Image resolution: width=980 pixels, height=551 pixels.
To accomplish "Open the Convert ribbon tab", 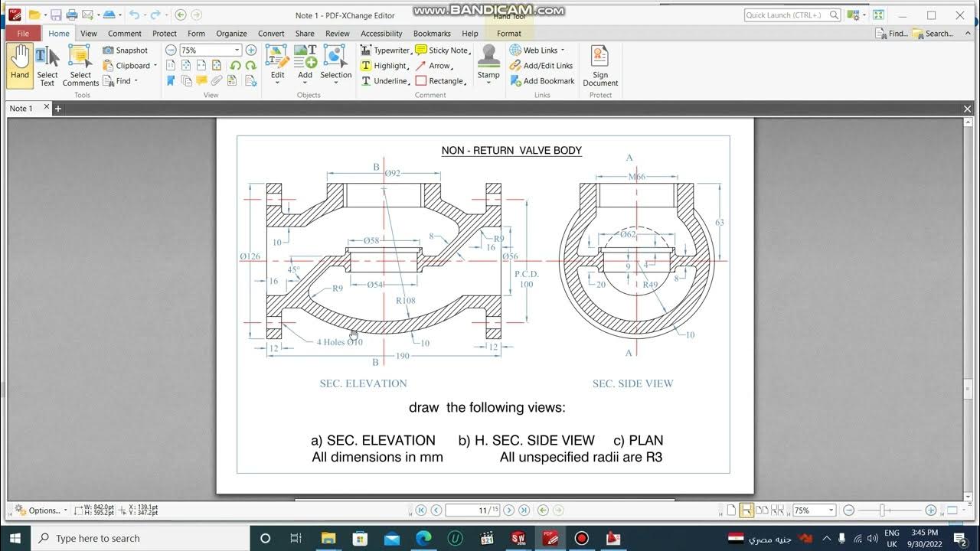I will click(x=271, y=34).
